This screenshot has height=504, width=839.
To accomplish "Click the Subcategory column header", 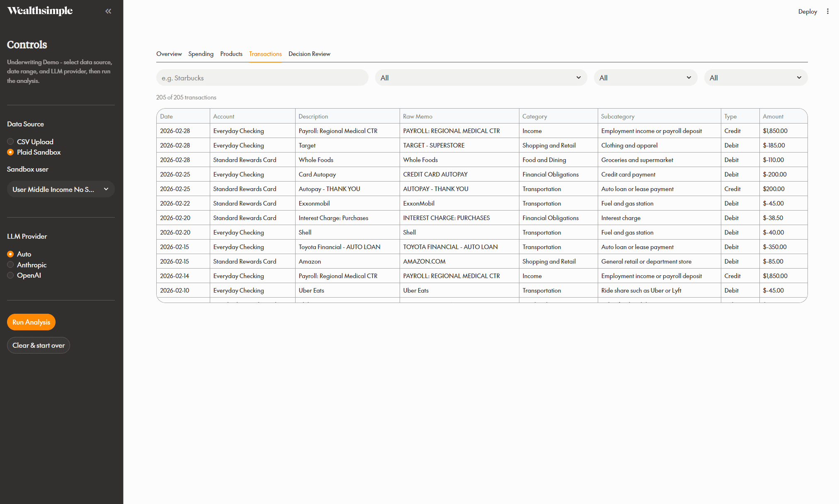I will (x=659, y=116).
